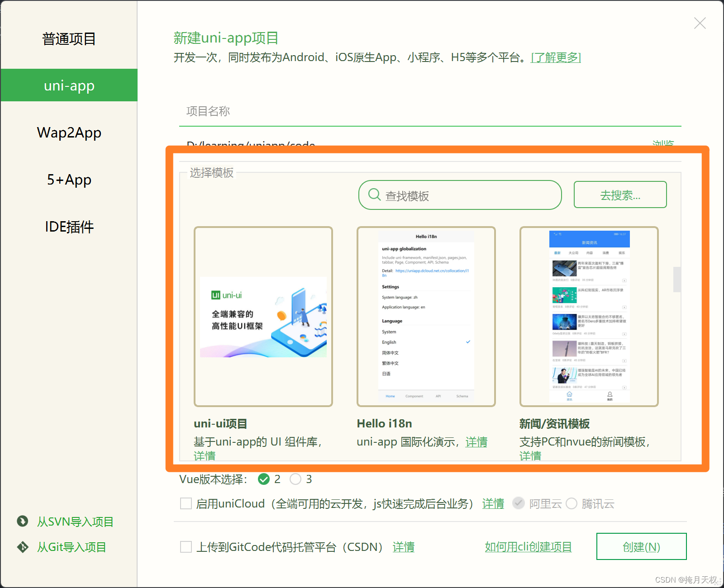724x588 pixels.
Task: Click the template list scrollbar handle
Action: (677, 280)
